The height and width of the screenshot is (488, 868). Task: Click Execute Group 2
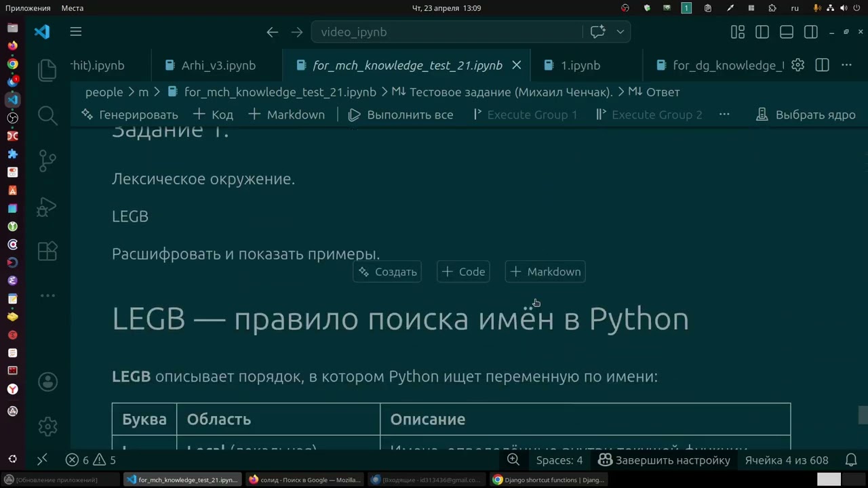pyautogui.click(x=650, y=115)
